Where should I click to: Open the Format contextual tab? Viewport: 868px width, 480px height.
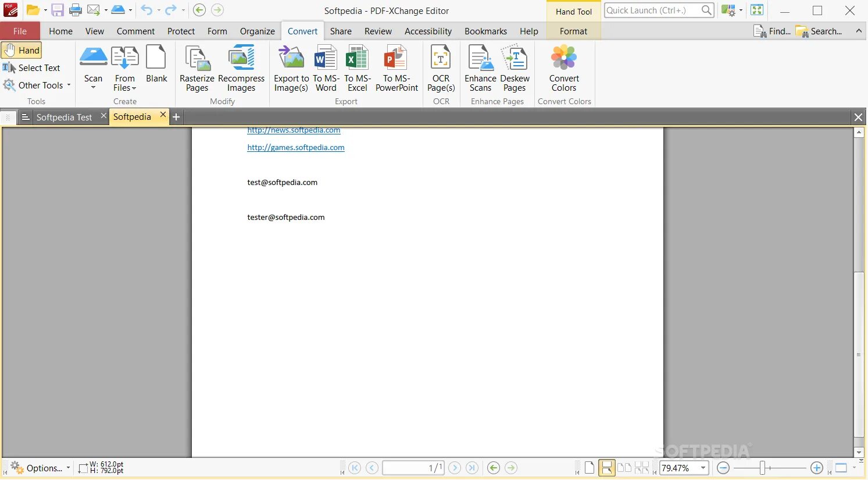(573, 31)
